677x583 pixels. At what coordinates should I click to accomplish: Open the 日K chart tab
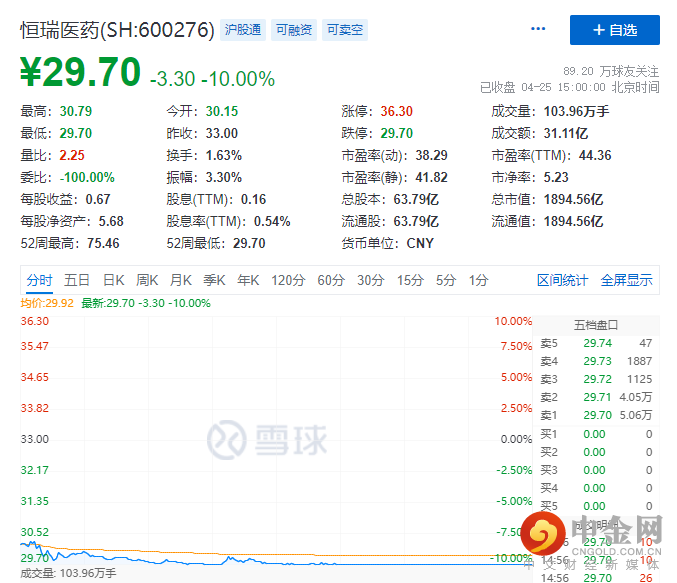(114, 280)
